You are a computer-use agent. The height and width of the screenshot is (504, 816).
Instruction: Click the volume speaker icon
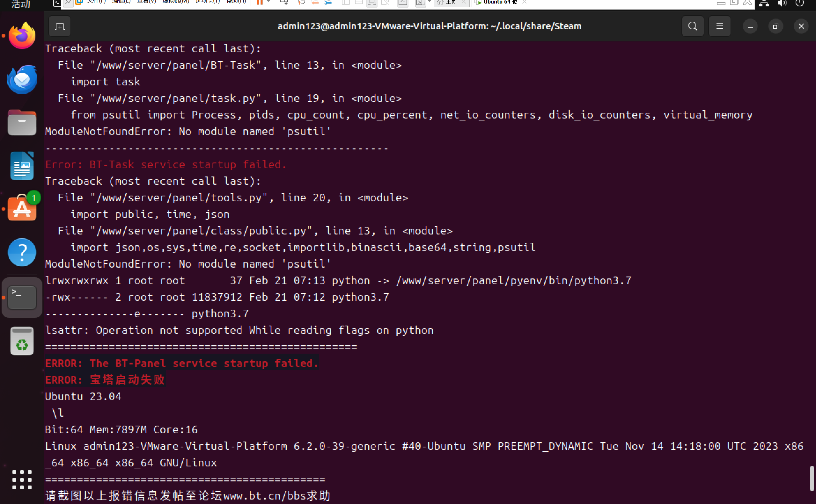pyautogui.click(x=782, y=3)
